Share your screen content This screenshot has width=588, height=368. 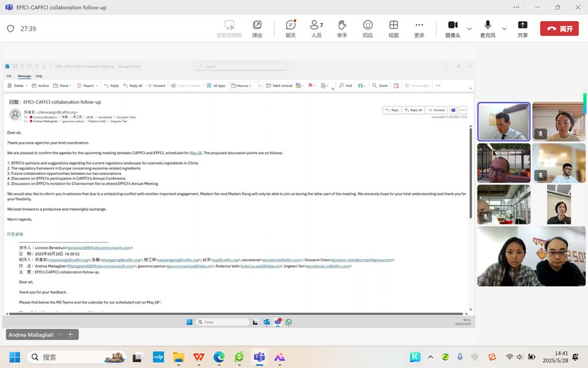[x=522, y=28]
